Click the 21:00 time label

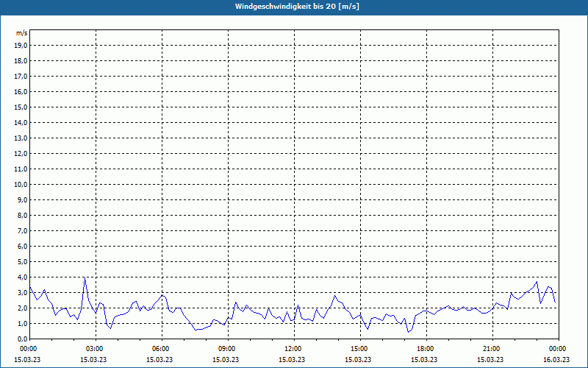491,349
